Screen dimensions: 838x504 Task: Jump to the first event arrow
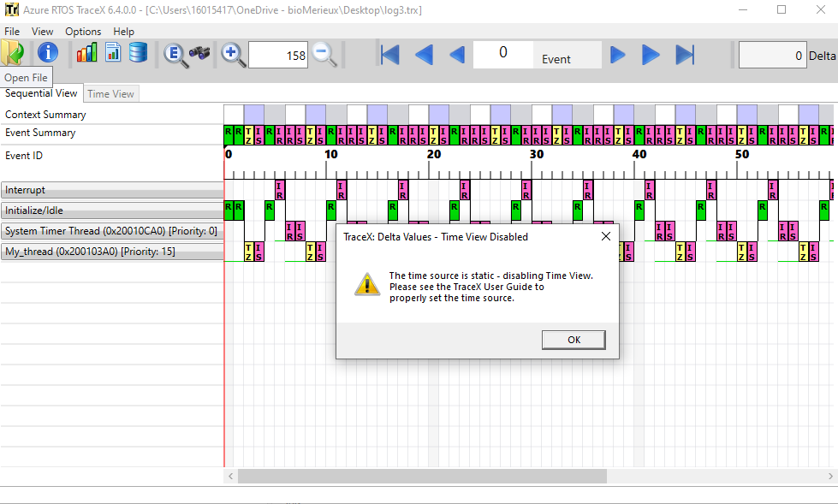(x=389, y=55)
